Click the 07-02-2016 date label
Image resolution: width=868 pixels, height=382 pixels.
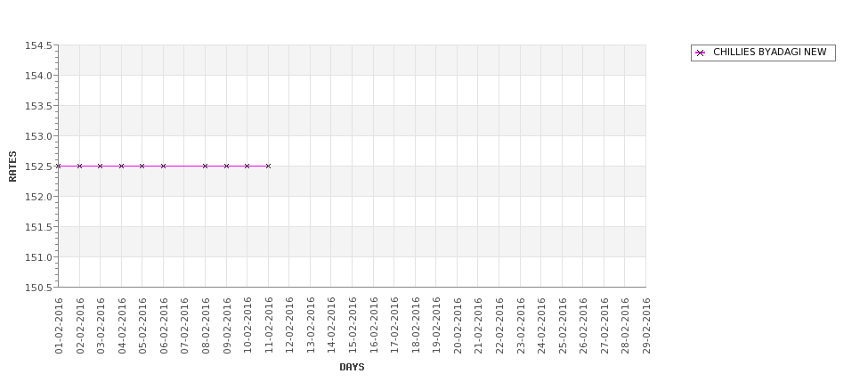[x=184, y=326]
